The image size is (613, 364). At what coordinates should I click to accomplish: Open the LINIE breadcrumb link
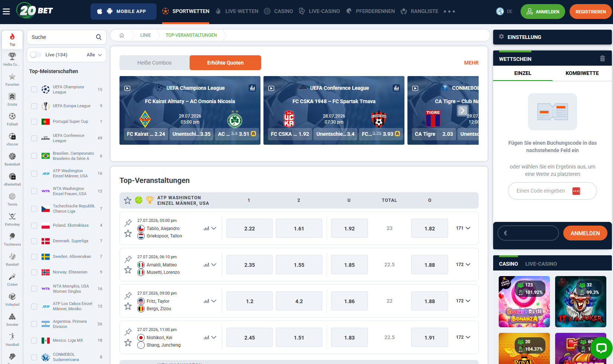145,35
